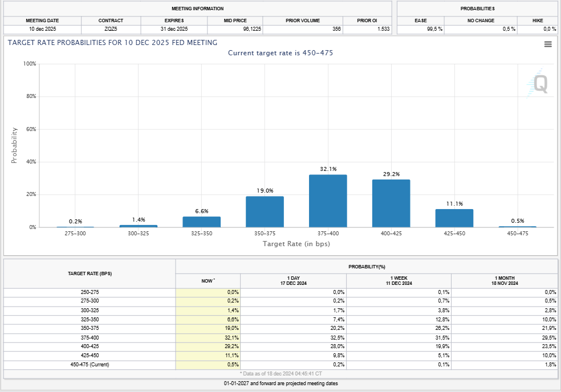Select the highlighted 32,1% NOW cell
The width and height of the screenshot is (561, 392).
[x=208, y=337]
